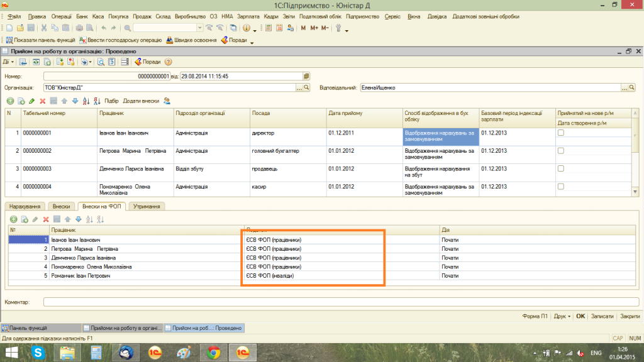
Task: Click the search magnifier in main toolbar
Action: pos(128,28)
